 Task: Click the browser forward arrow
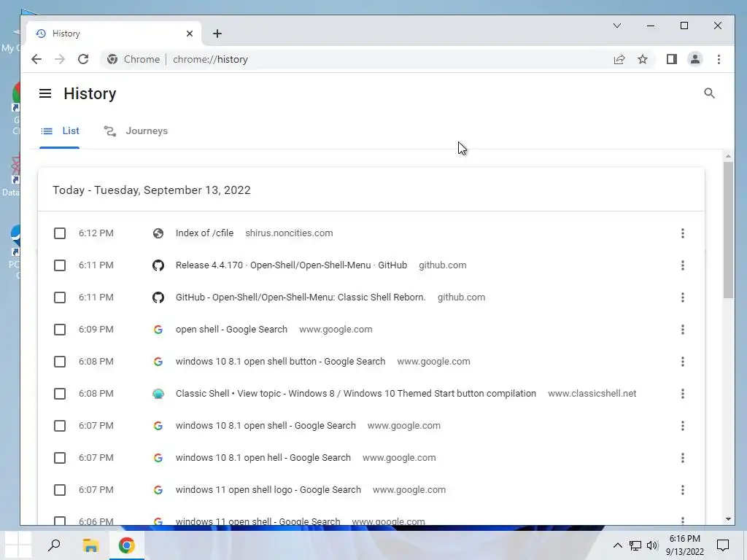(60, 59)
